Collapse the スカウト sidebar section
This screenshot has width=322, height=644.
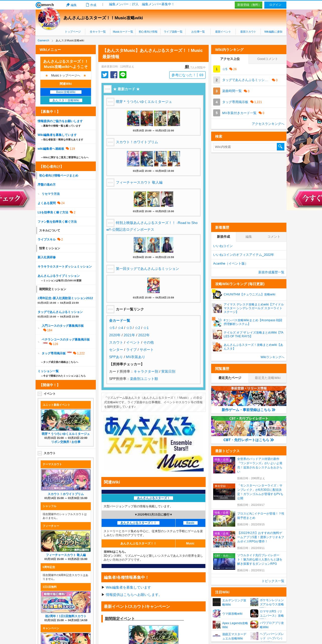40,453
